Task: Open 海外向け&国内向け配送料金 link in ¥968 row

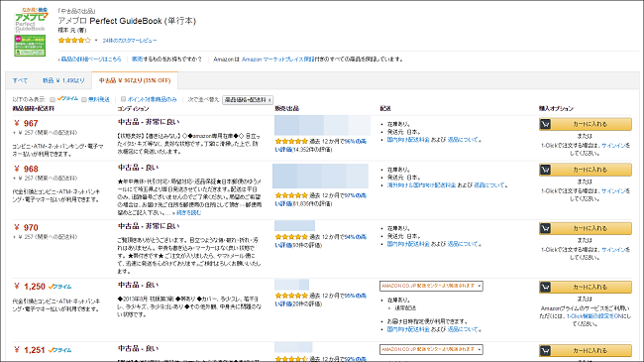Action: click(x=421, y=185)
